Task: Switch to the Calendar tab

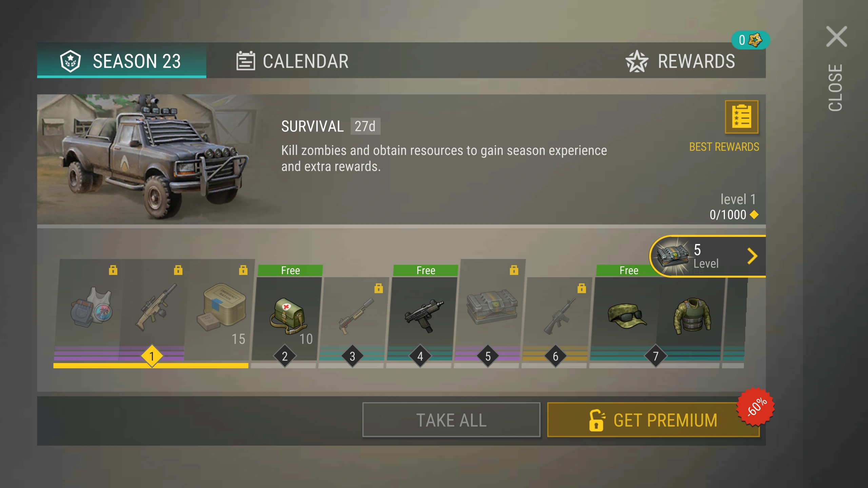Action: click(292, 61)
